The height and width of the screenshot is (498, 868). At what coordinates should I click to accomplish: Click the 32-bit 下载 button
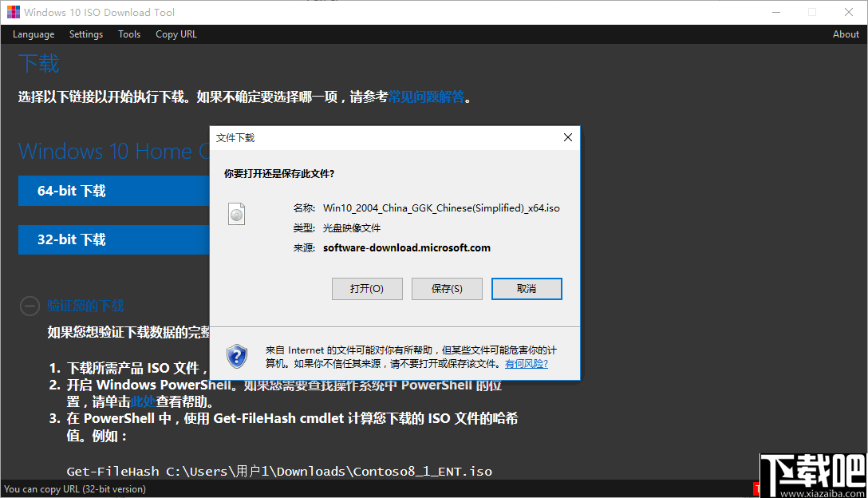point(114,240)
